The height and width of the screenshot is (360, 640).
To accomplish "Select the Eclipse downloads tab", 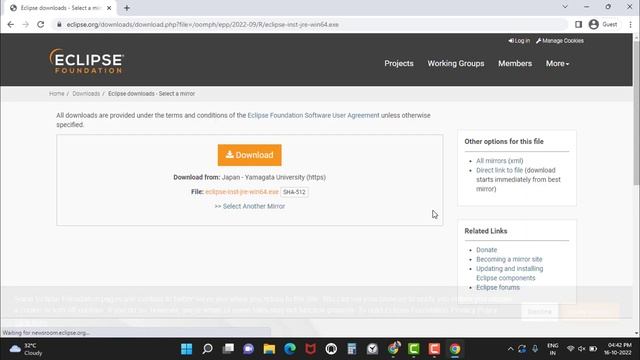I will 59,8.
